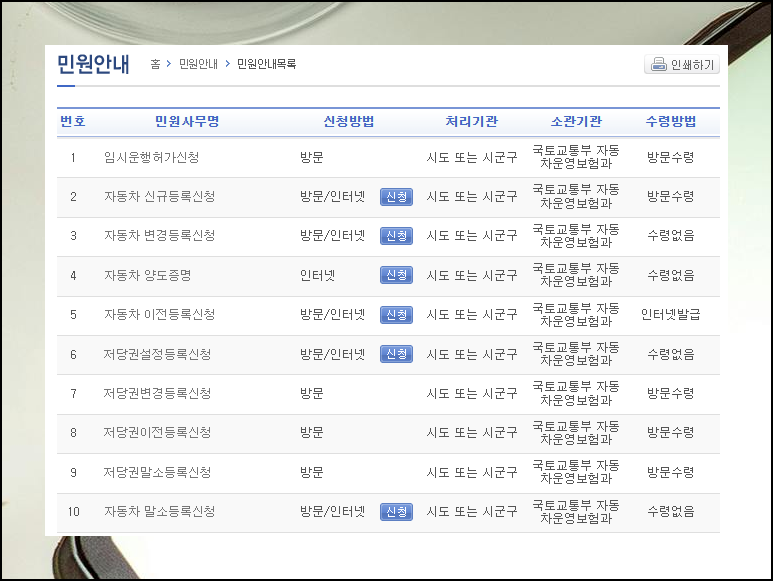Select 수령없음 cell for 저당권설정등록신청

click(x=670, y=354)
